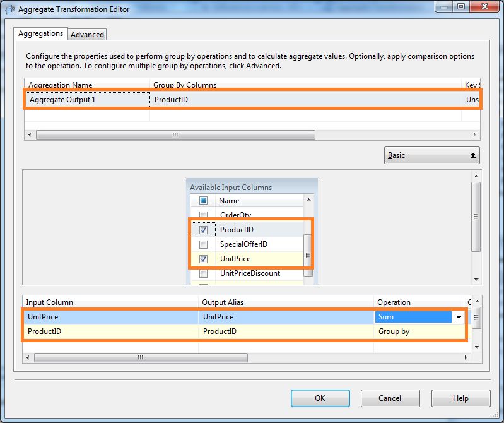The image size is (504, 423).
Task: Click left arrow of operations grid horizontal scrollbar
Action: 28,358
